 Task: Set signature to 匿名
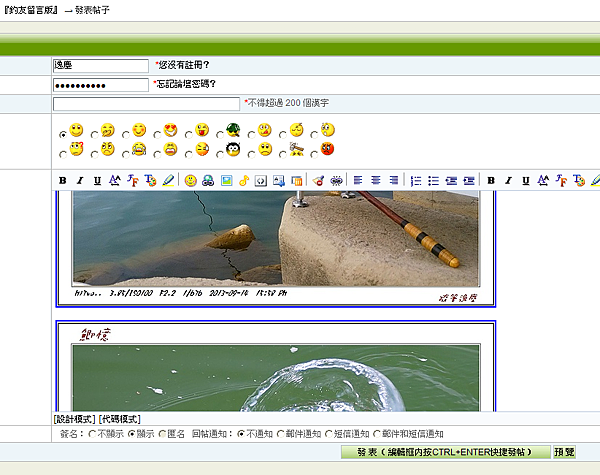coord(162,434)
